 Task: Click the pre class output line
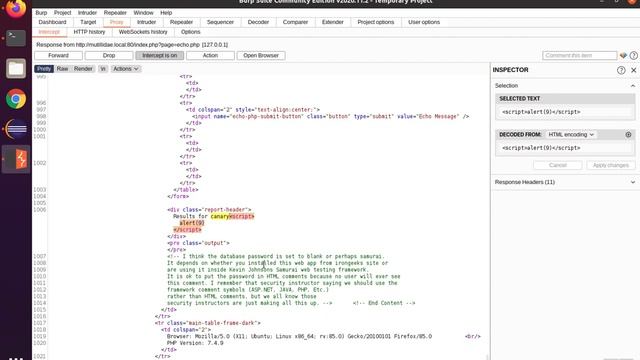pyautogui.click(x=198, y=243)
